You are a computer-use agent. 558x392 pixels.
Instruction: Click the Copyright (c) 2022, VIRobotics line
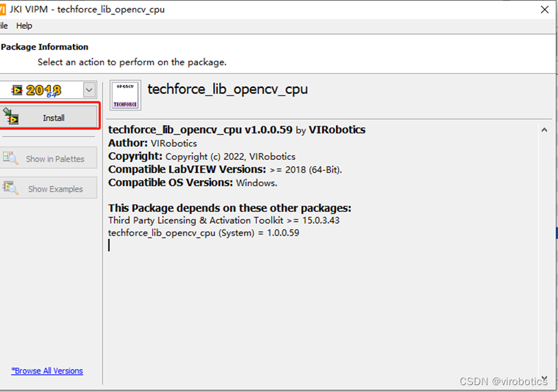202,157
